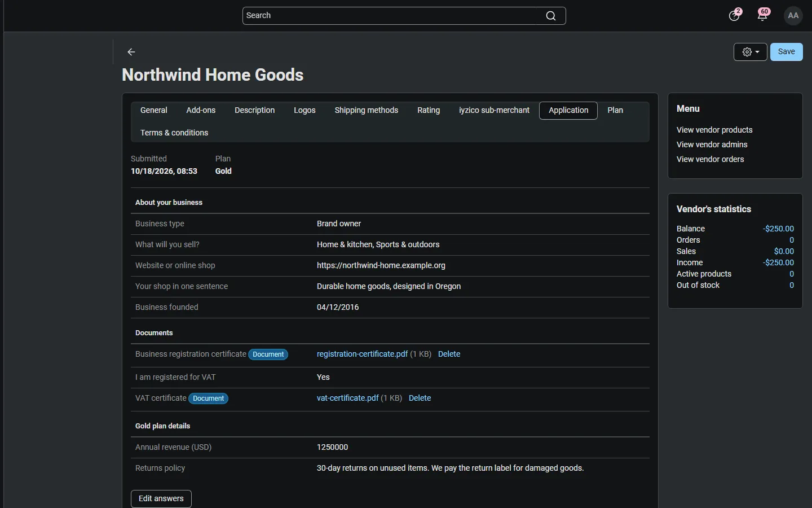This screenshot has width=812, height=508.
Task: Click the Save button
Action: (x=787, y=52)
